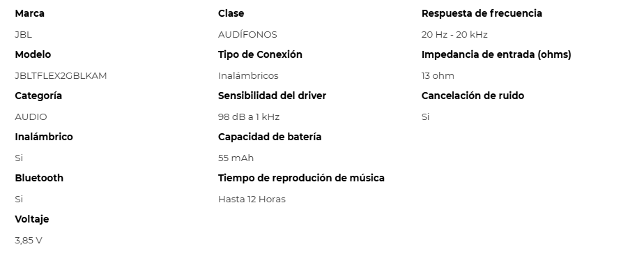Viewport: 644px width, 256px height.
Task: Select the JBL brand value
Action: [24, 34]
